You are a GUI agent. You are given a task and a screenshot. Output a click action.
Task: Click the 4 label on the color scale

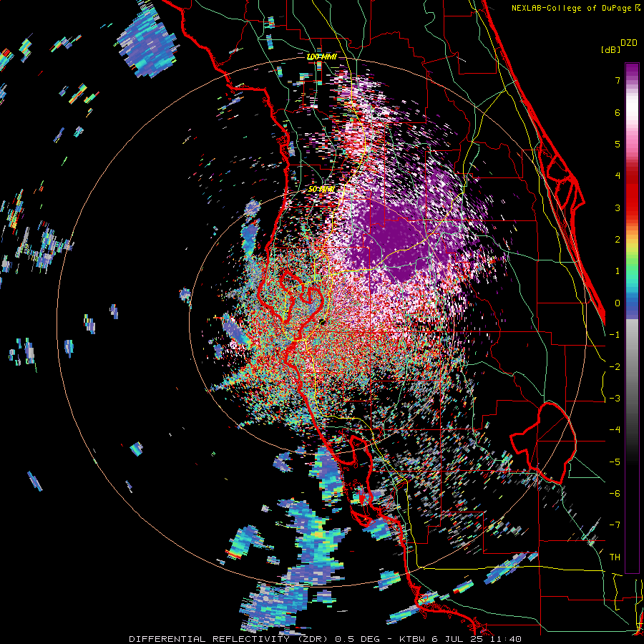pyautogui.click(x=618, y=176)
